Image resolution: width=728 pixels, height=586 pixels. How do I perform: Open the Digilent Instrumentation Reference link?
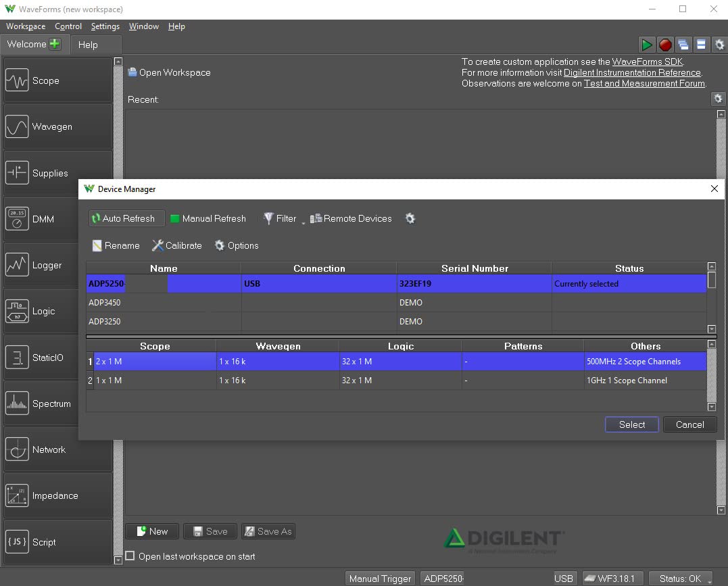632,72
